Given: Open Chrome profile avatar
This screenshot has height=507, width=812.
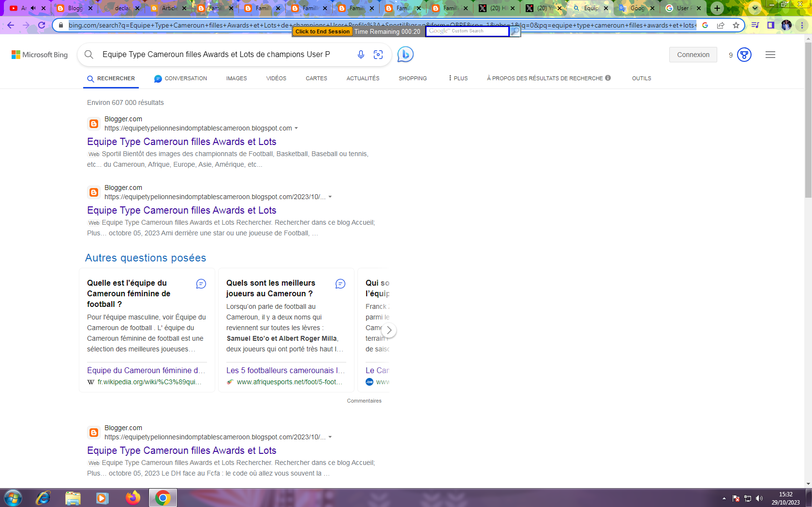Looking at the screenshot, I should (786, 25).
